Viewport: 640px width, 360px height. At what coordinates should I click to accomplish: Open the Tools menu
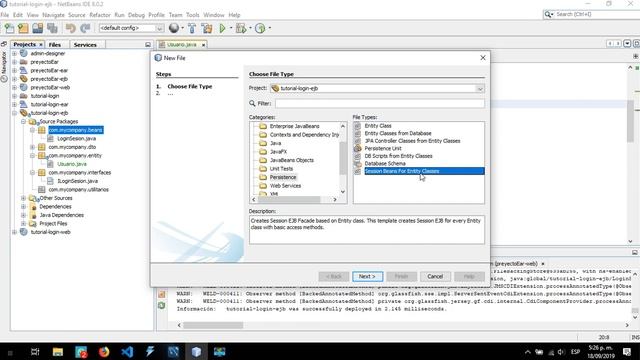(192, 15)
